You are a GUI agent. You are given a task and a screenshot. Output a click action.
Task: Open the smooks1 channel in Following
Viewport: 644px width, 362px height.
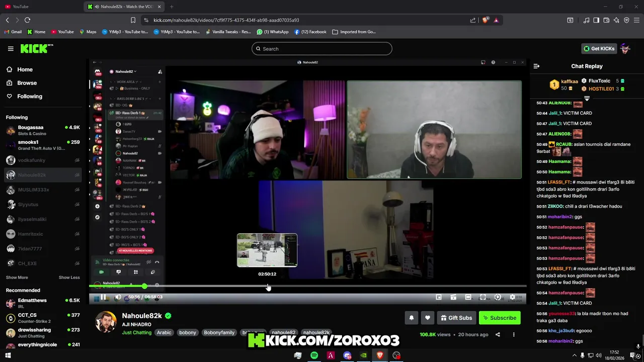pyautogui.click(x=43, y=145)
